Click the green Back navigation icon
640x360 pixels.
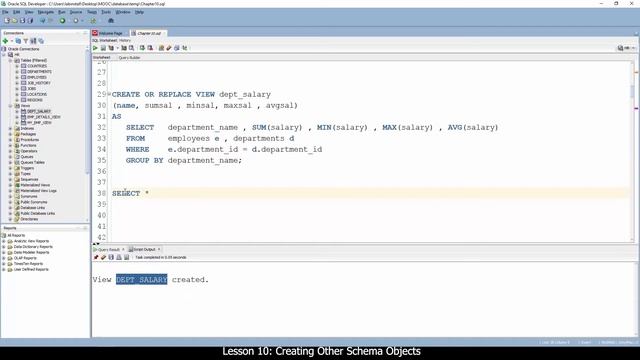point(62,20)
